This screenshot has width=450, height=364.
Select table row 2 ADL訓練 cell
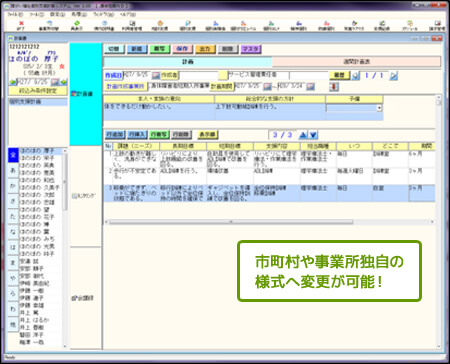(x=276, y=175)
